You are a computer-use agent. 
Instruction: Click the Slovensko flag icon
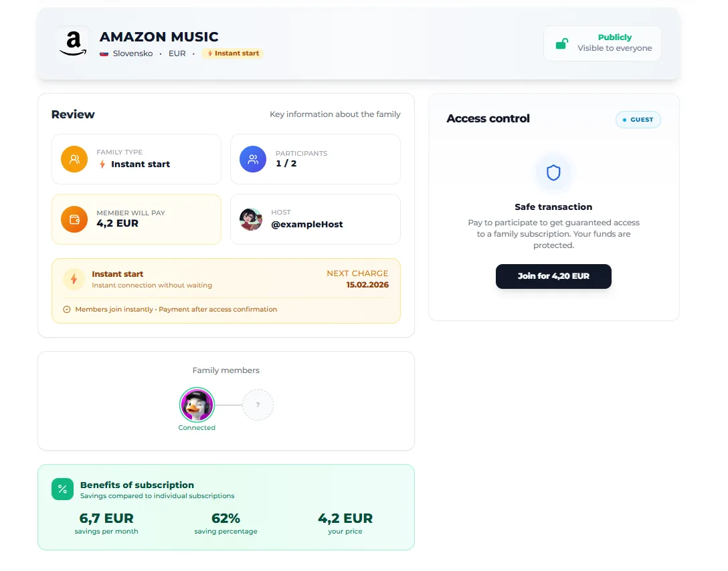coord(104,53)
